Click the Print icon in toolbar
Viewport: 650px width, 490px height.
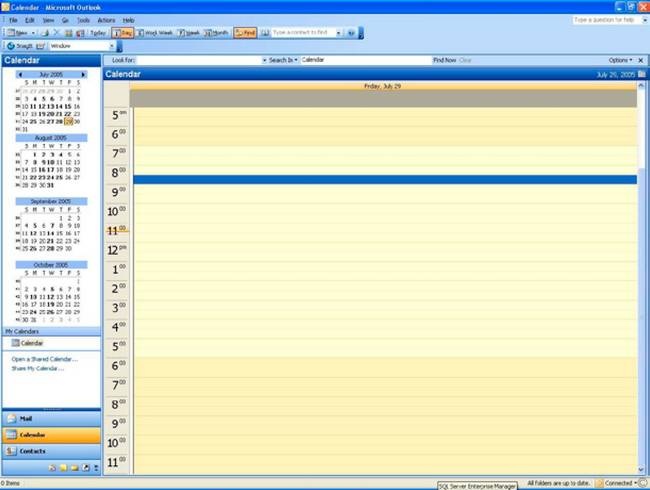click(47, 33)
